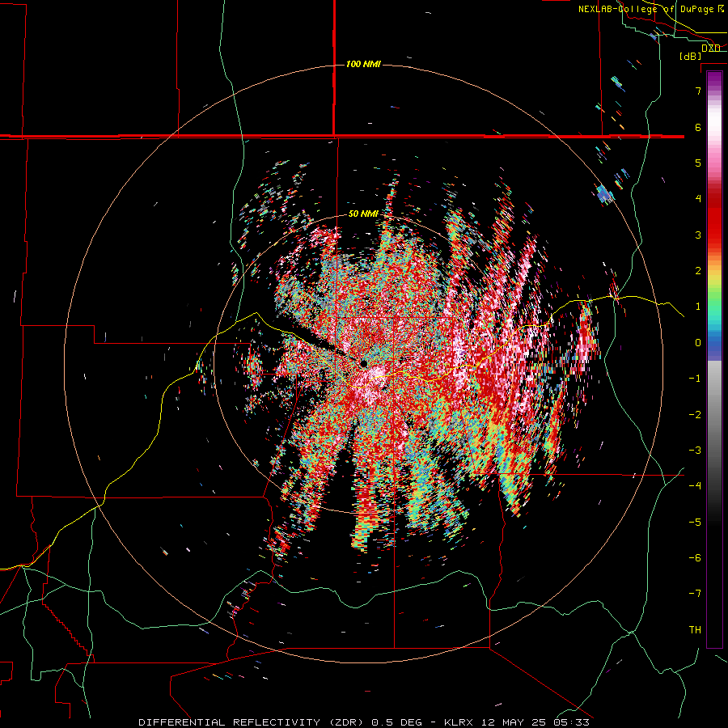Click the '100 NMI' range ring label
Viewport: 728px width, 728px height.
pyautogui.click(x=363, y=64)
